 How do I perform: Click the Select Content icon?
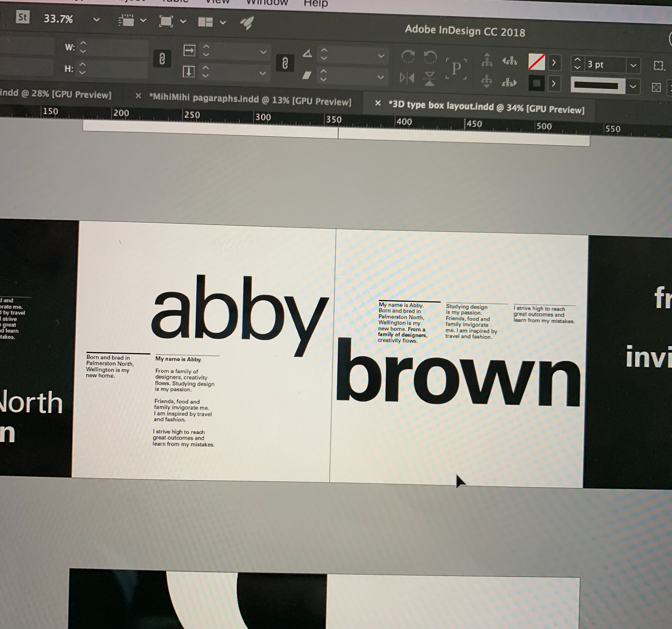[x=486, y=81]
